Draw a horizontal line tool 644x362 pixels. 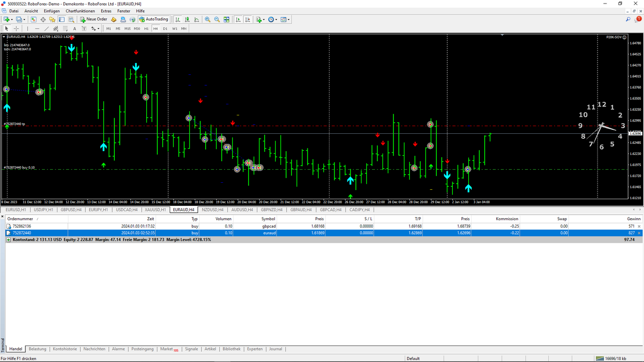point(37,28)
